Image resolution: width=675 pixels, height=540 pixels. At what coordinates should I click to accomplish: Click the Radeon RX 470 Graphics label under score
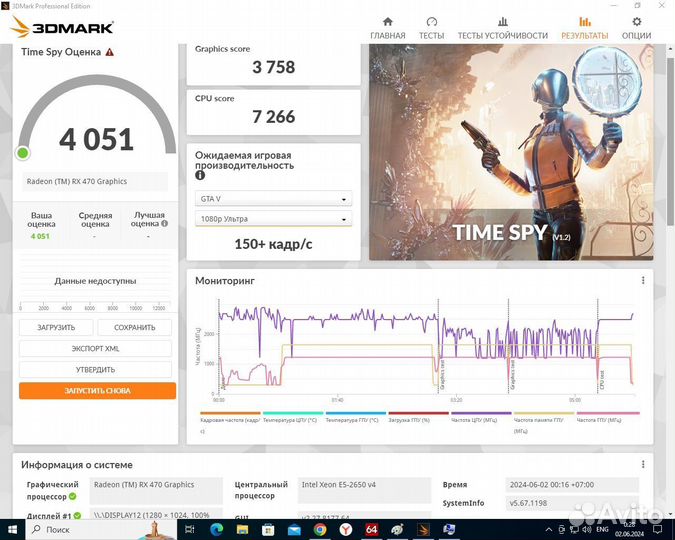(95, 181)
